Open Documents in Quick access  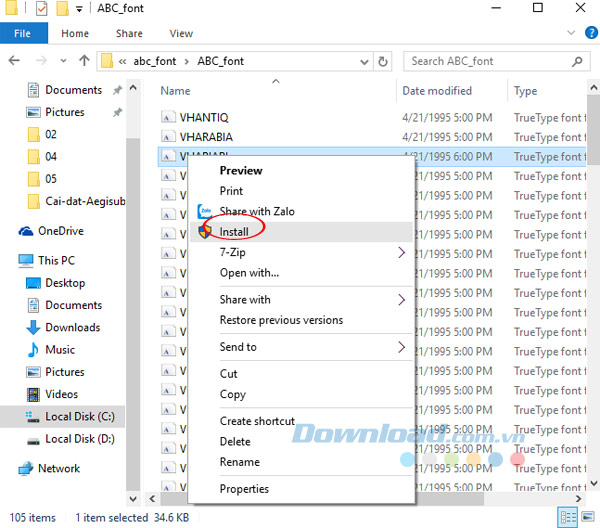coord(73,90)
